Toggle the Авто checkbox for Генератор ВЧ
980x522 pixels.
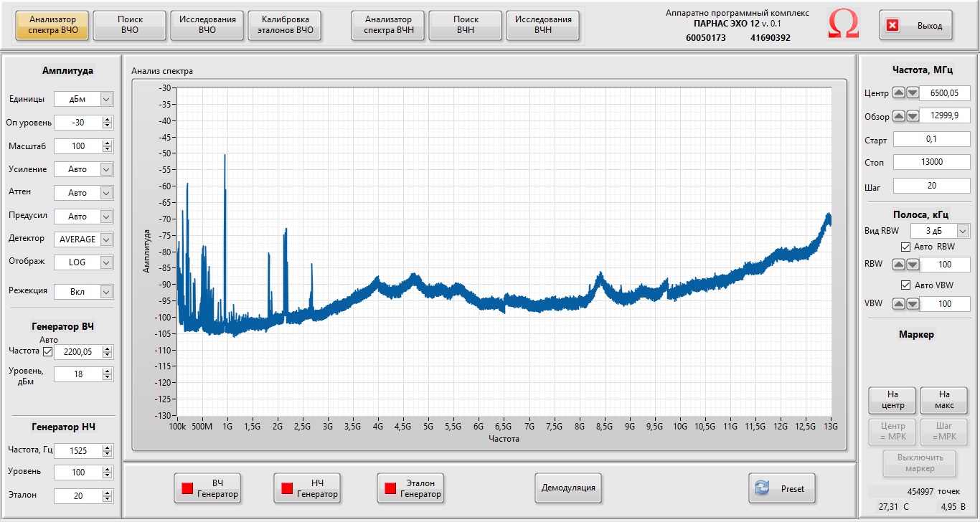point(48,352)
